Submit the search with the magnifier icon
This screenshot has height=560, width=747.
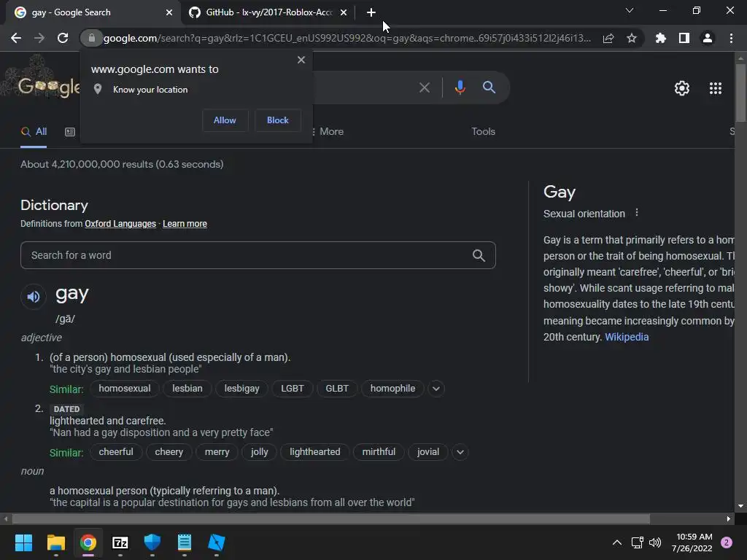[x=489, y=87]
